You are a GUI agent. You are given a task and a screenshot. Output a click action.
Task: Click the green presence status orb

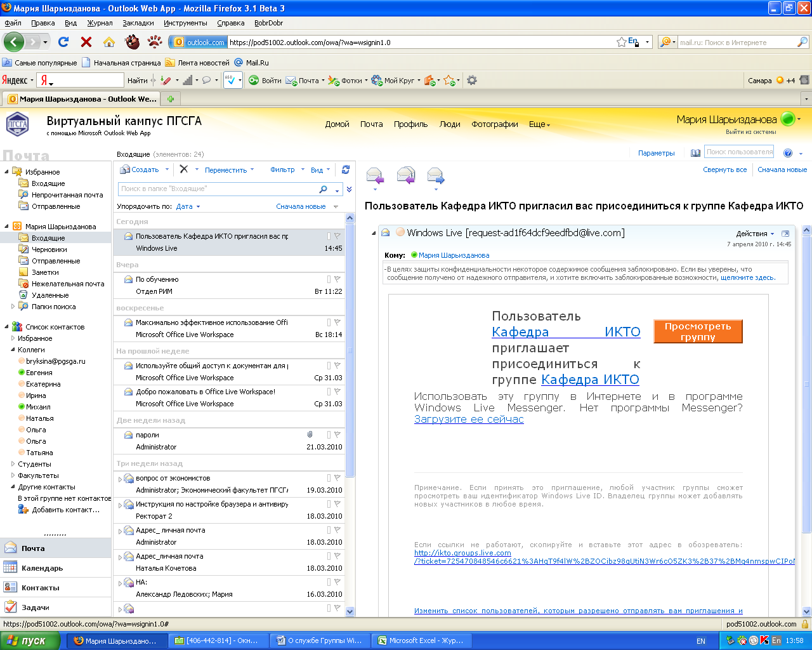(x=788, y=119)
